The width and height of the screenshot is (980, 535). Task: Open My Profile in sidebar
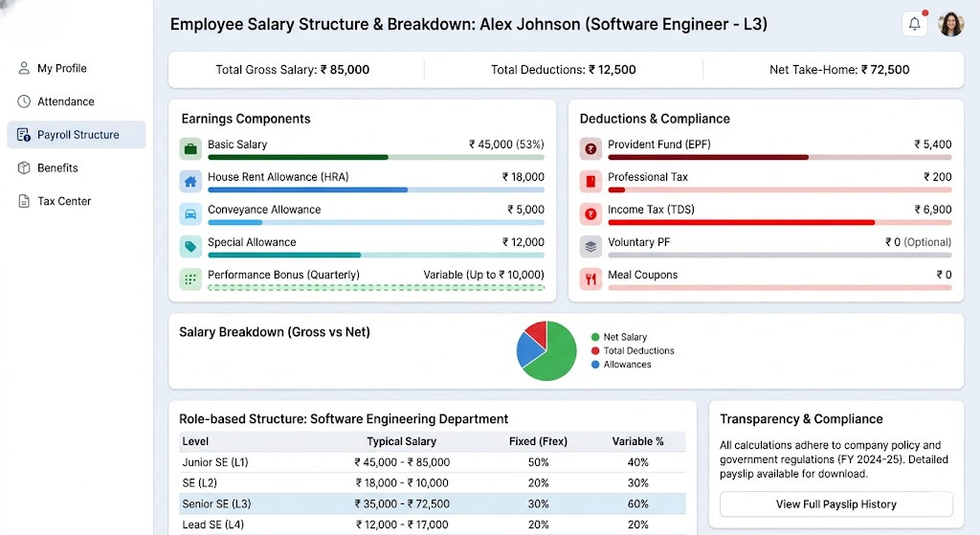(x=77, y=68)
